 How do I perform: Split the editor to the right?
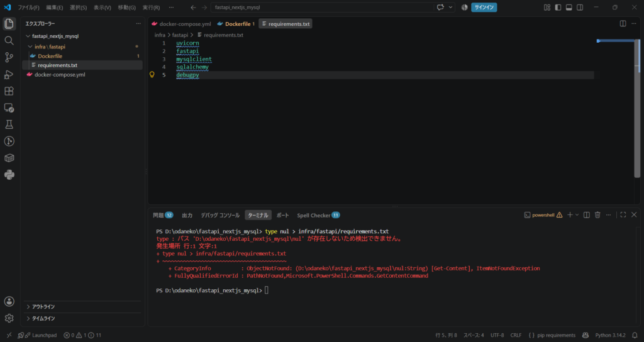(623, 24)
